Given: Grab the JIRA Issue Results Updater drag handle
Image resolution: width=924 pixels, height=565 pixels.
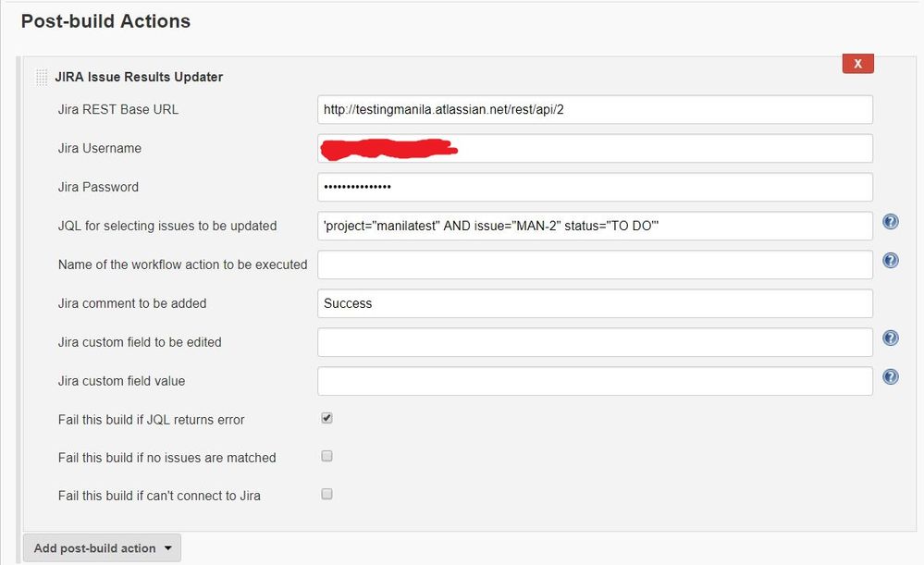Looking at the screenshot, I should pos(41,78).
